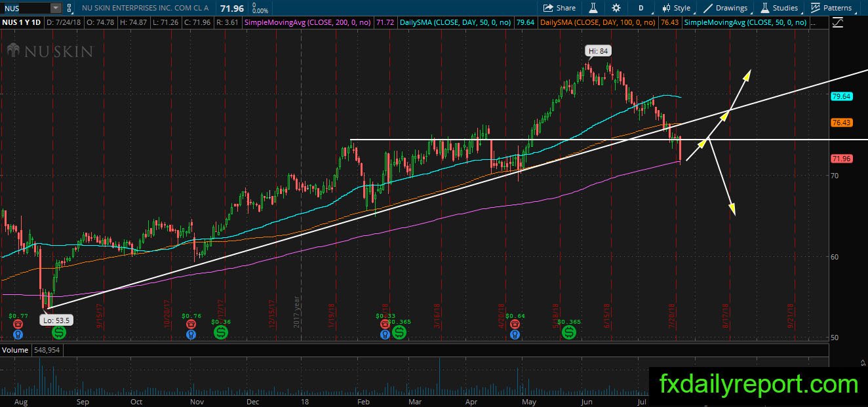This screenshot has height=407, width=868.
Task: Click the green dividend icon near Lo: 53.5
Action: point(59,333)
